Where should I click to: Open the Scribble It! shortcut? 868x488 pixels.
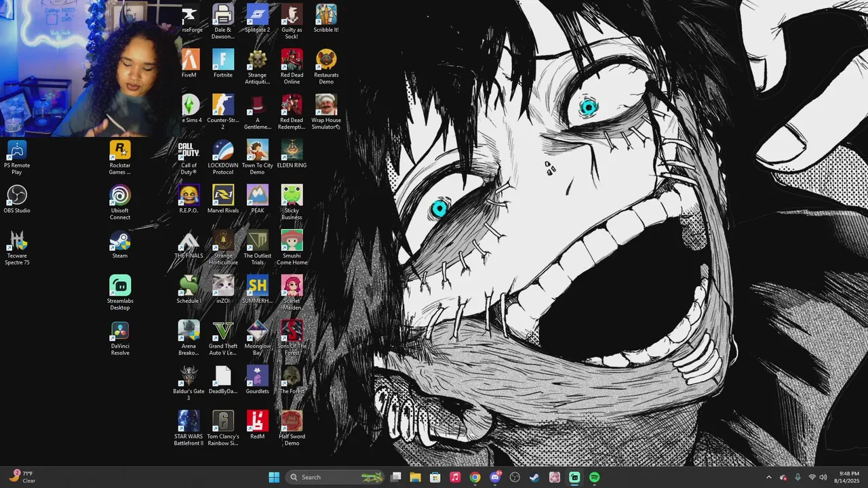[x=326, y=18]
